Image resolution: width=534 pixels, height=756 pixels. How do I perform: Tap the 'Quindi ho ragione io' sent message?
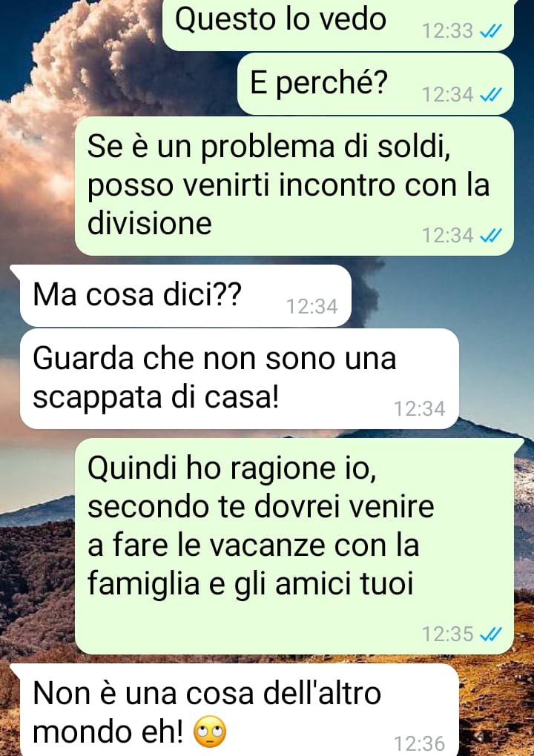(x=294, y=546)
